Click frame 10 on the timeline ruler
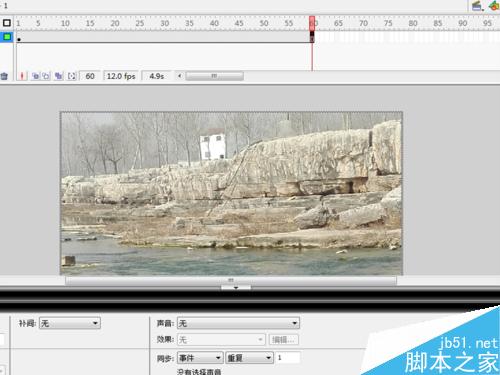This screenshot has width=500, height=375. [65, 23]
